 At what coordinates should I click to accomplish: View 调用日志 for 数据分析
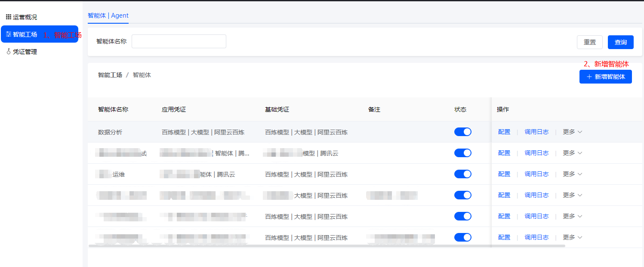point(536,132)
